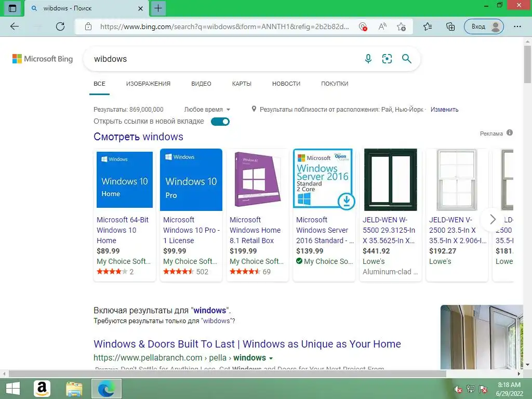Close the wibdows search tab
The image size is (532, 399).
click(x=140, y=8)
